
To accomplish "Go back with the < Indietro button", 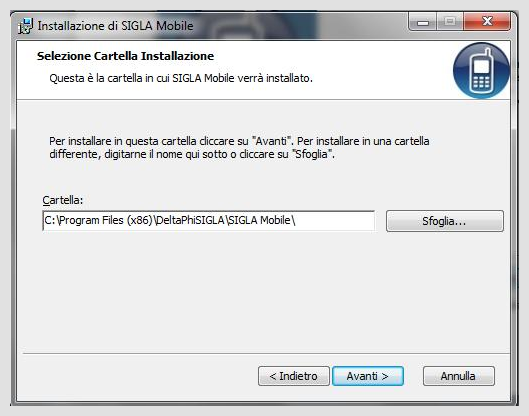I will tap(294, 376).
